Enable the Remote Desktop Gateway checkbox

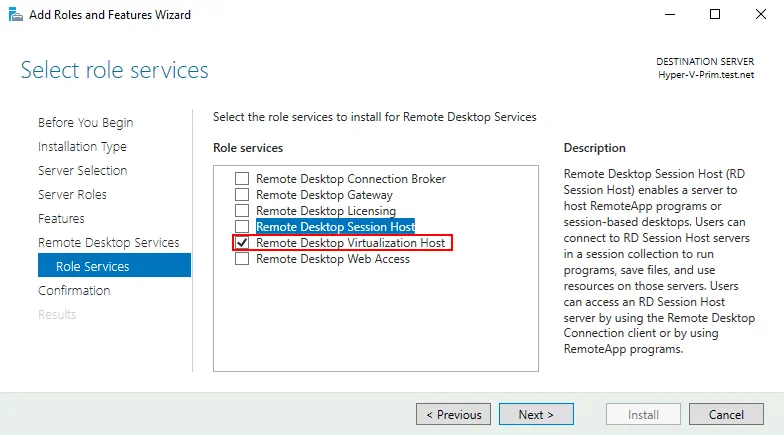[241, 195]
